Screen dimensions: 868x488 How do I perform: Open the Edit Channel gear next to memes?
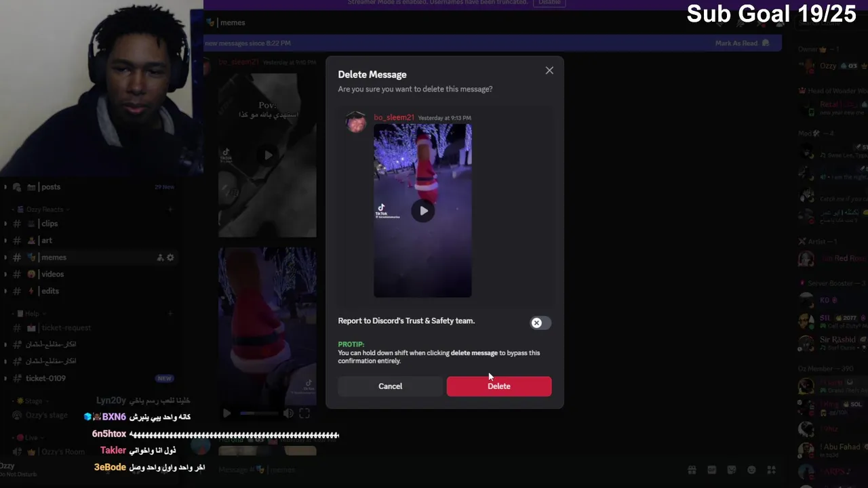[x=170, y=258]
